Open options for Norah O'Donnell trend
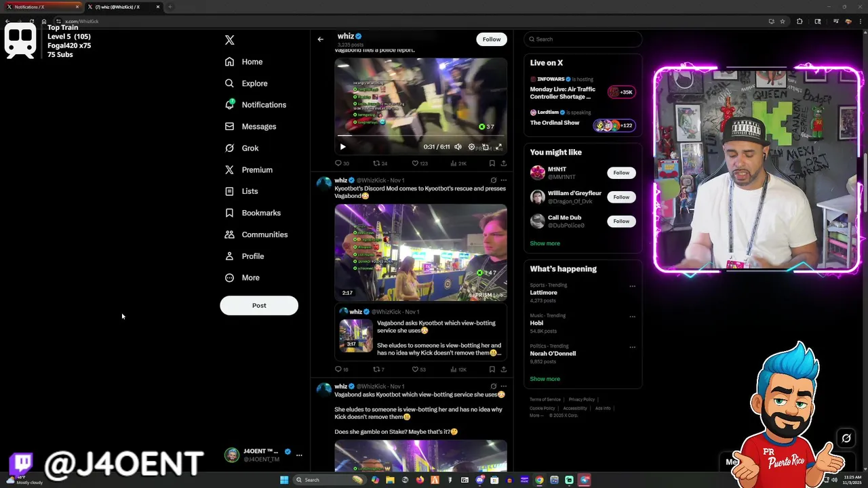868x488 pixels. pos(632,347)
